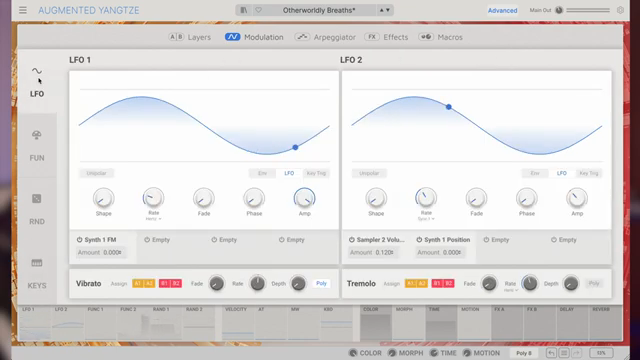Image resolution: width=640 pixels, height=360 pixels.
Task: Assign first Empty slot of LFO 2
Action: tap(496, 240)
